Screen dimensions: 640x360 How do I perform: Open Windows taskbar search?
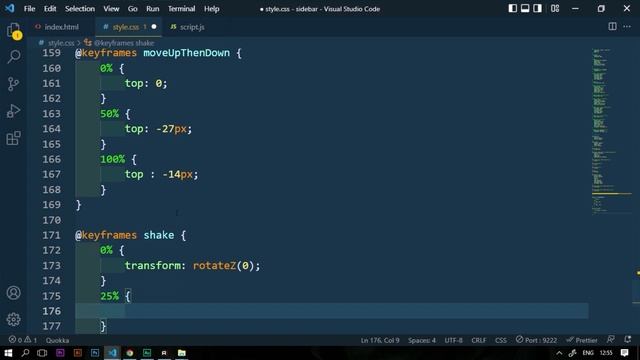[x=25, y=353]
